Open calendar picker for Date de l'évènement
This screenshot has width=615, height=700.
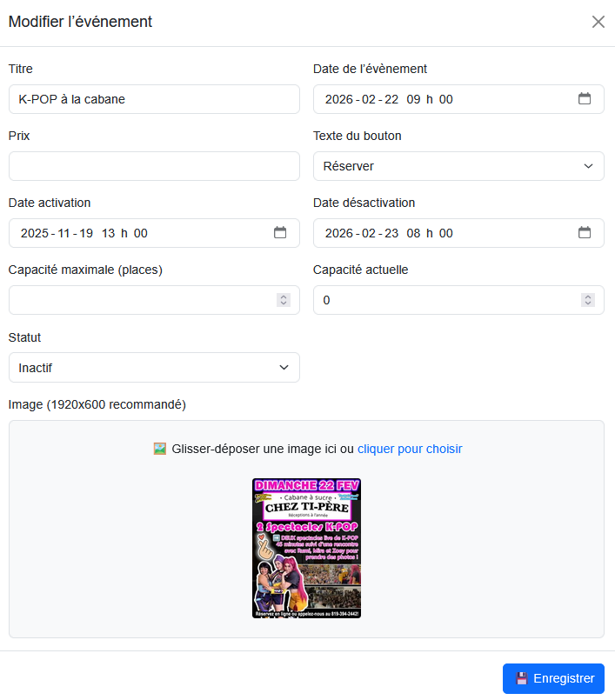(x=585, y=99)
